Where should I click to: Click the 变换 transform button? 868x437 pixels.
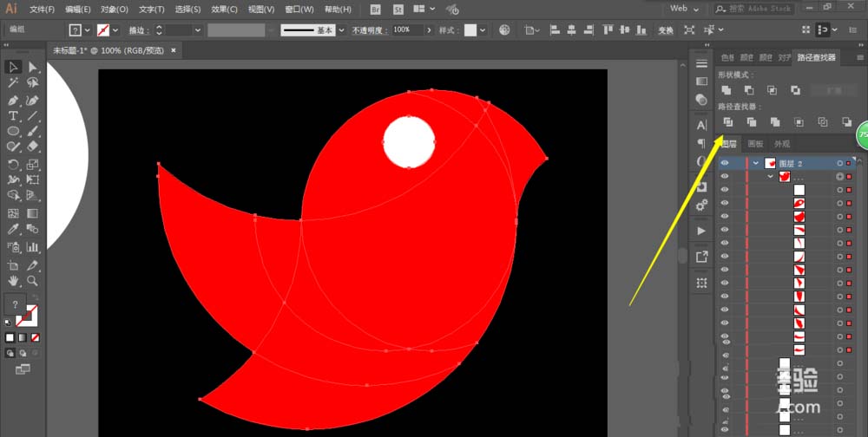[x=666, y=29]
